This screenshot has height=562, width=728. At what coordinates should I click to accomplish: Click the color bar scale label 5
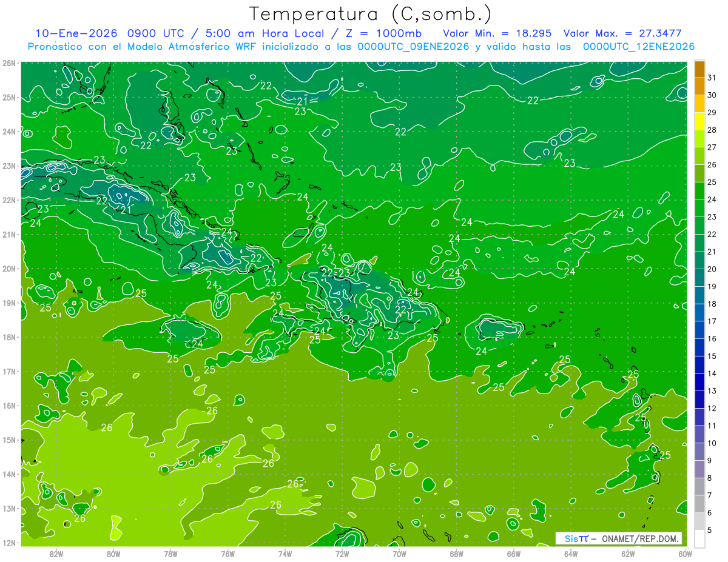click(710, 530)
